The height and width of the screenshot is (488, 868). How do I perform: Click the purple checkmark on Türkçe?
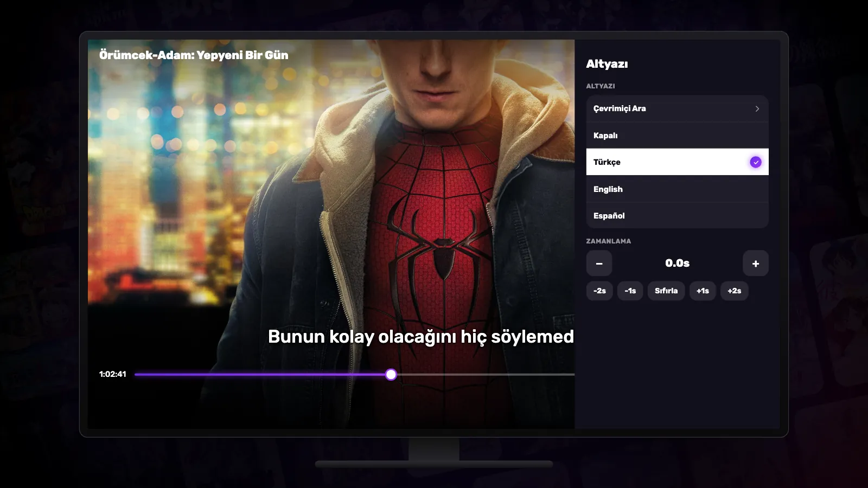(x=756, y=162)
